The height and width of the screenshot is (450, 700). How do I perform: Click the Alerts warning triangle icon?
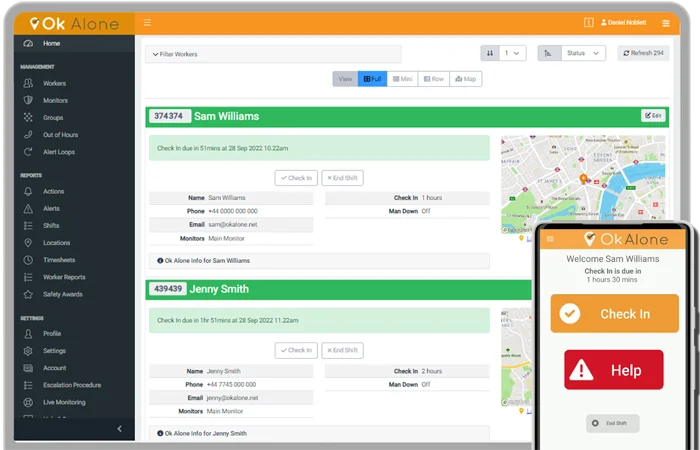click(28, 208)
